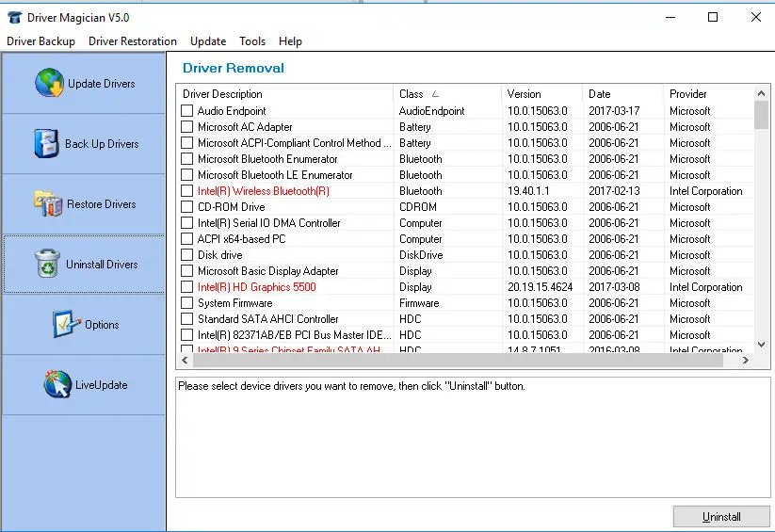Maximize the Driver Magician window
Image resolution: width=775 pixels, height=532 pixels.
tap(713, 17)
